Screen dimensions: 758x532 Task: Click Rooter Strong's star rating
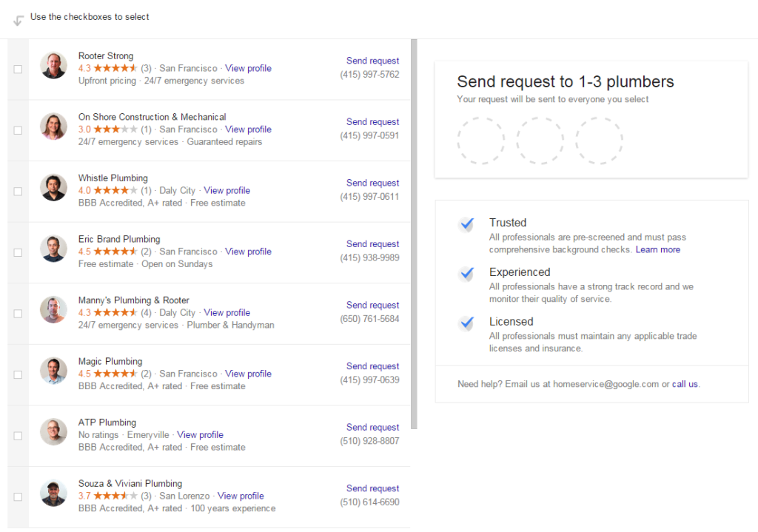117,67
